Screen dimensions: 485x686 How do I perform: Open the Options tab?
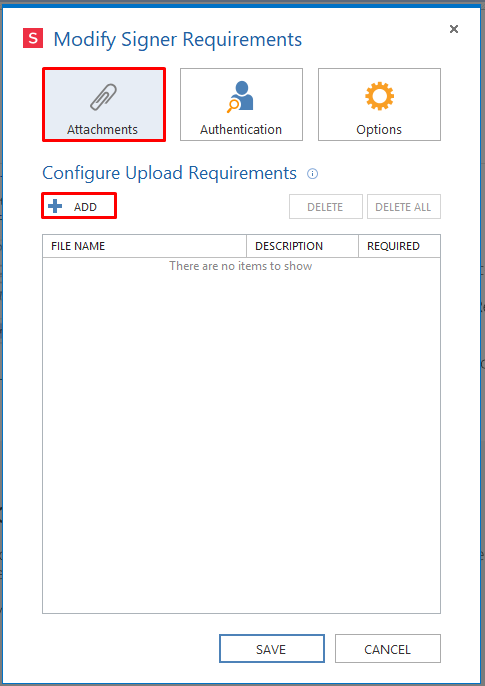379,104
